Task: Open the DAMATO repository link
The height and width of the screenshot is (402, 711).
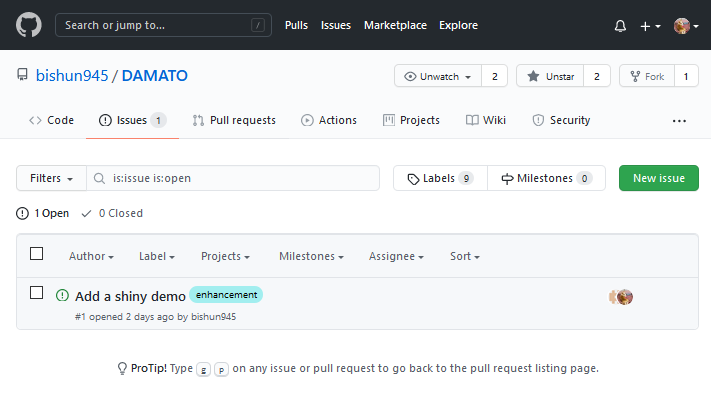Action: click(155, 75)
